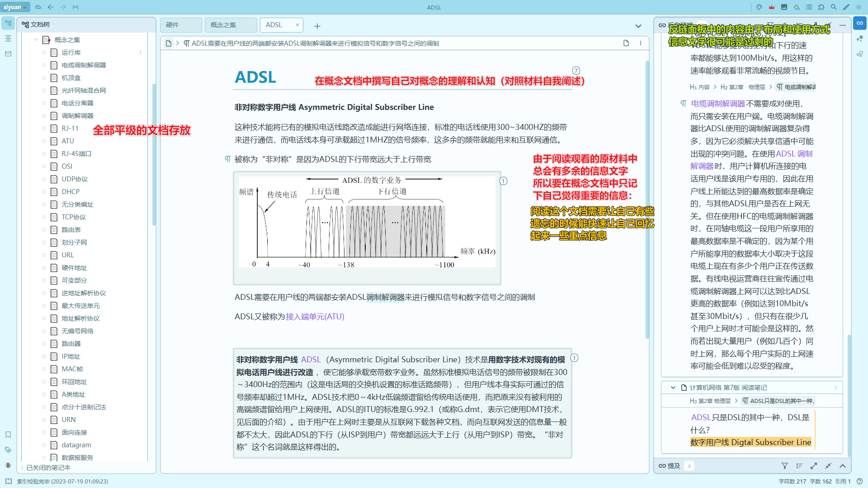Viewport: 868px width, 488px height.
Task: Open the global search magnifier
Action: click(834, 7)
